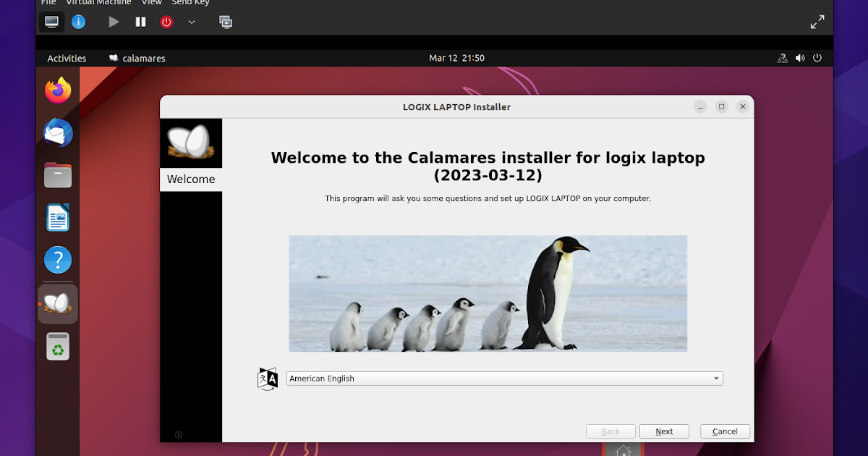Open the Virtual Machine menu
Image resolution: width=868 pixels, height=456 pixels.
99,3
